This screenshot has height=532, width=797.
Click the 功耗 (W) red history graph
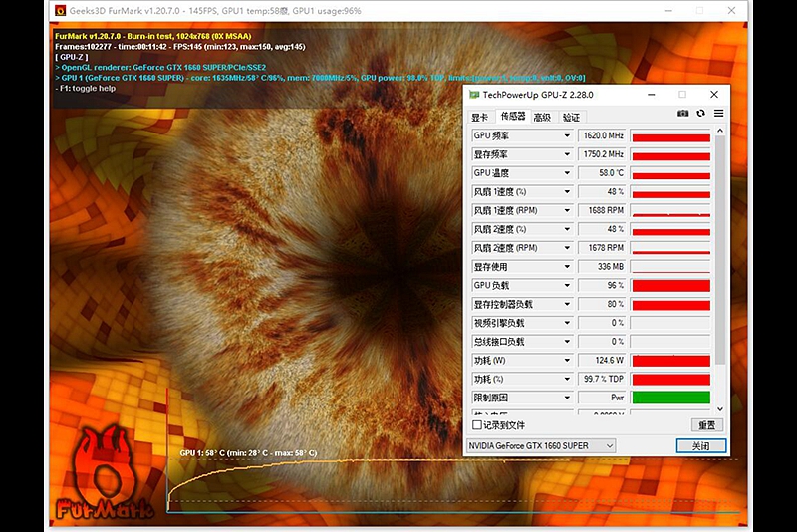[670, 361]
